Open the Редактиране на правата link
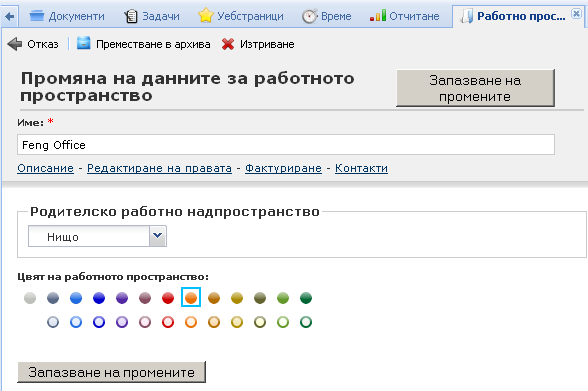Image resolution: width=588 pixels, height=391 pixels. click(159, 168)
